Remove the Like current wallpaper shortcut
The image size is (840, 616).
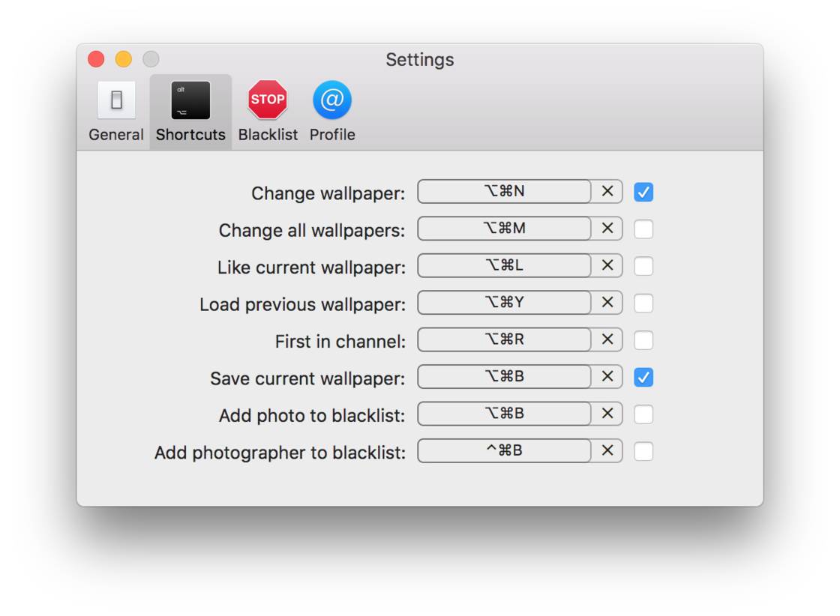[607, 265]
